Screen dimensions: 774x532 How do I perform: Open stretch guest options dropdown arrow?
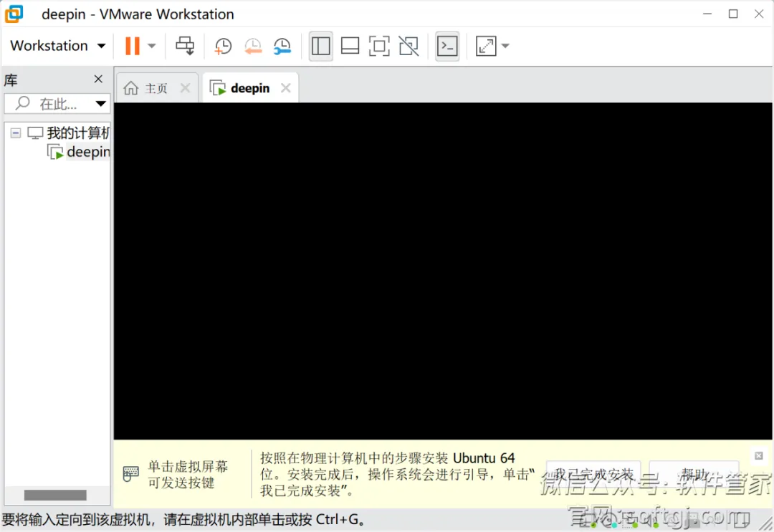point(505,46)
